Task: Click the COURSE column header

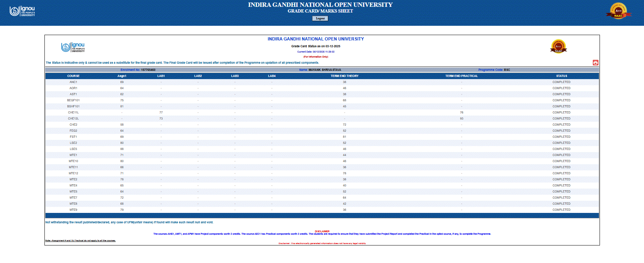Action: pyautogui.click(x=73, y=76)
